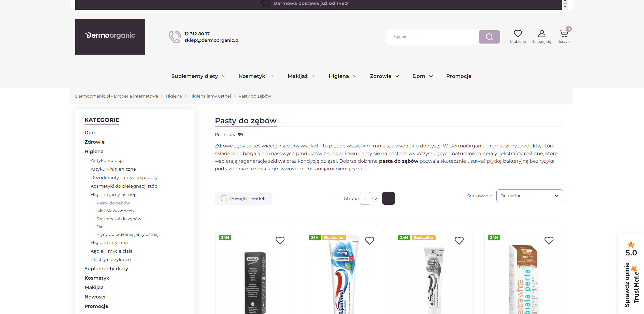Toggle favorite heart on Aquafresh fresh & minty
Viewport: 644px width, 314px height.
pyautogui.click(x=369, y=240)
